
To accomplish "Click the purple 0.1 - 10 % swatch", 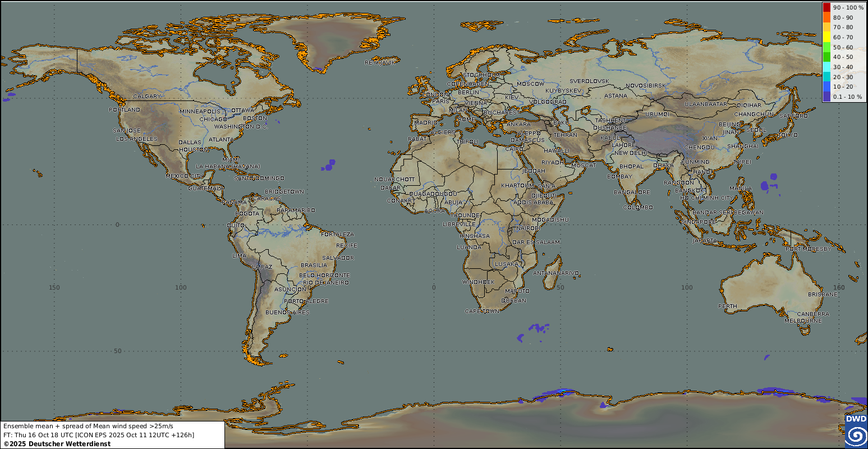I will 826,97.
